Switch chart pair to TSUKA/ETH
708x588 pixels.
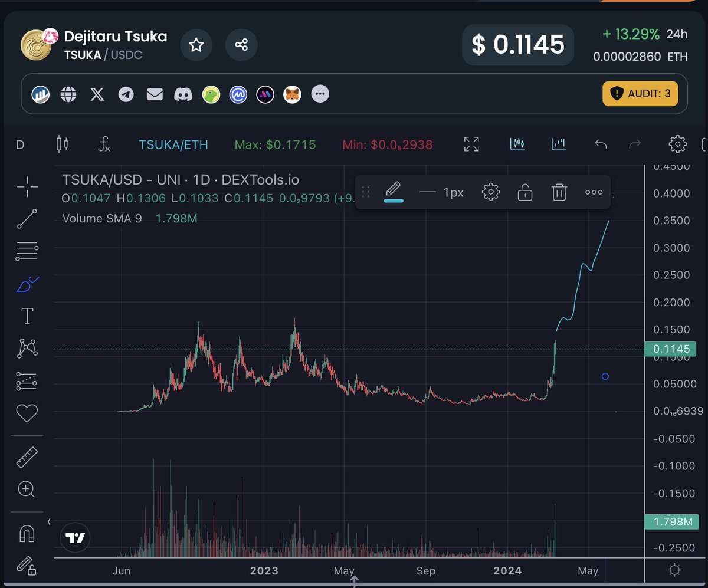point(173,144)
